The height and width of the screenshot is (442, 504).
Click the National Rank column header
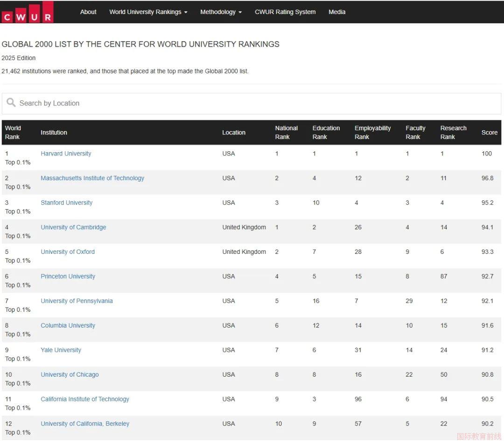pos(287,133)
